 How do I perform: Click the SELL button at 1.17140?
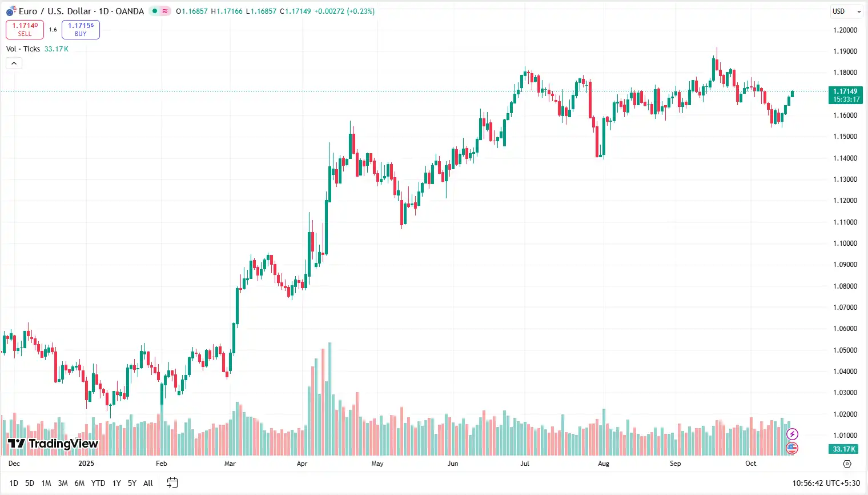click(25, 30)
